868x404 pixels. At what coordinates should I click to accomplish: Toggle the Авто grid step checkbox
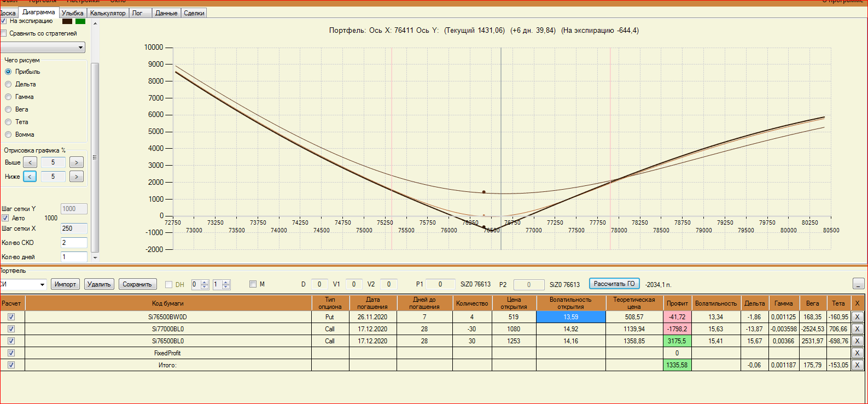(5, 218)
